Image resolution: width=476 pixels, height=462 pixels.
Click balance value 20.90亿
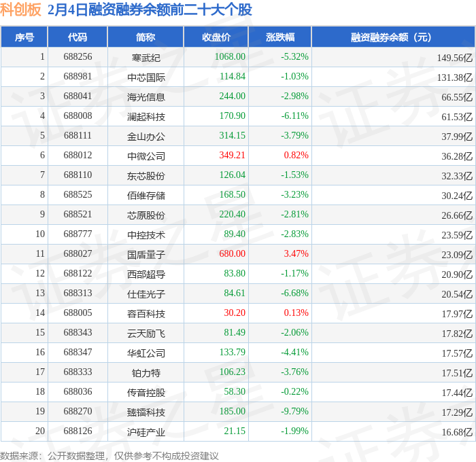(457, 274)
